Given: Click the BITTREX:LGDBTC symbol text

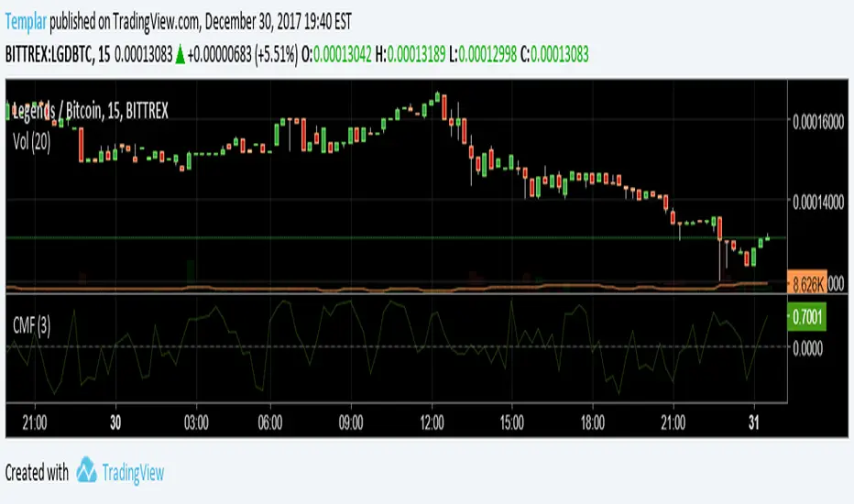Looking at the screenshot, I should tap(49, 54).
